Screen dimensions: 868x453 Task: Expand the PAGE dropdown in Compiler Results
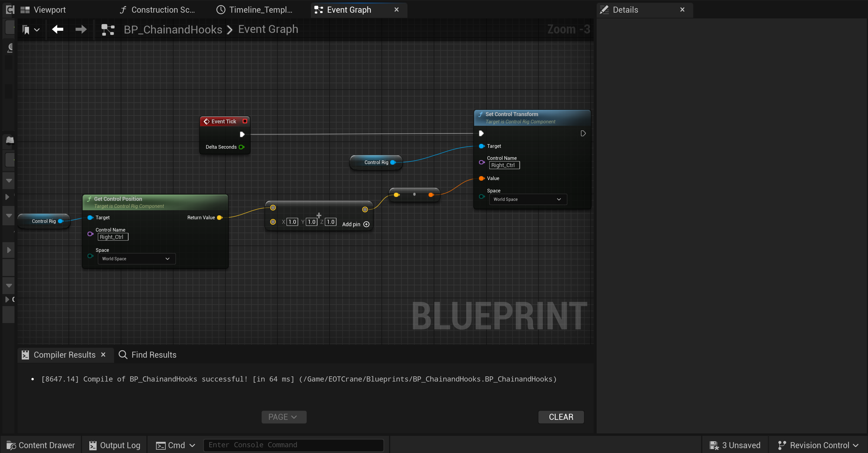tap(284, 417)
